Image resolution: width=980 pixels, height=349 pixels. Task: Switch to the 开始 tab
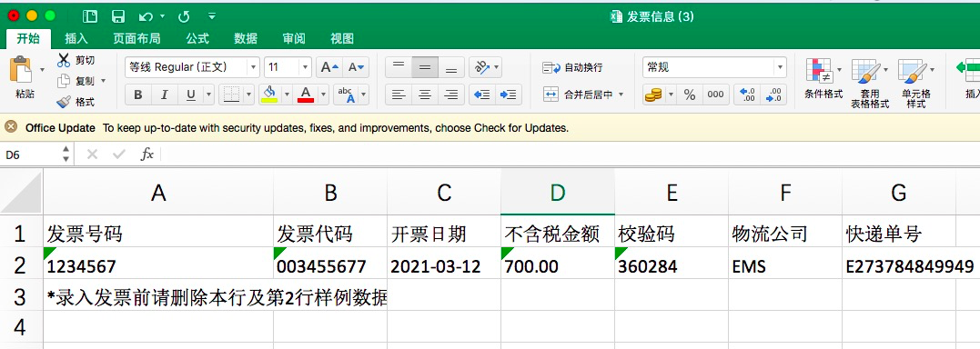[x=28, y=39]
